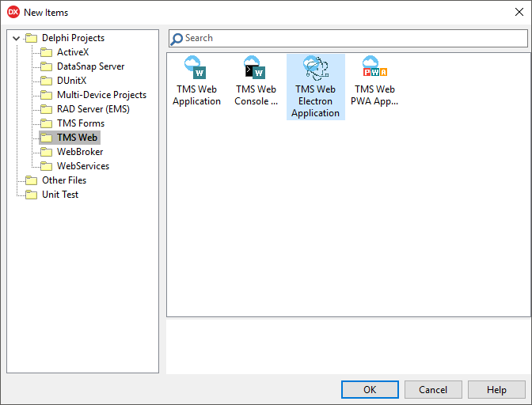532x405 pixels.
Task: Confirm with the OK button
Action: 370,390
